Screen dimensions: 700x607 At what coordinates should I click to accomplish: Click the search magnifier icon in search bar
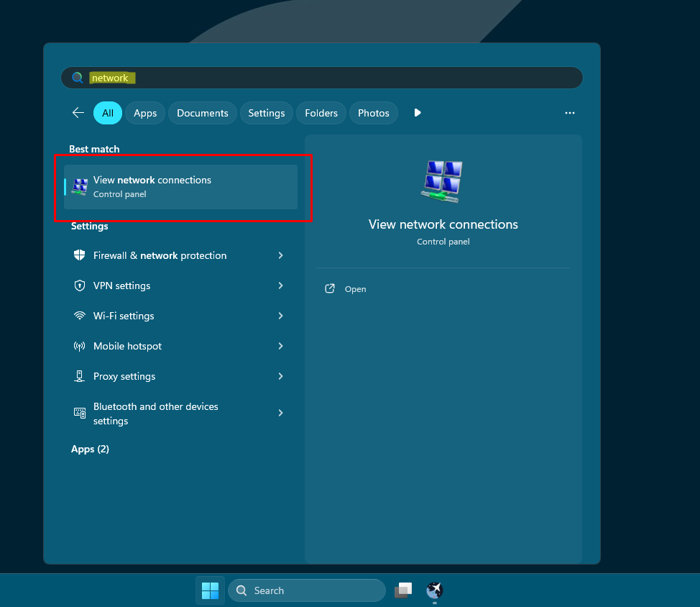77,77
